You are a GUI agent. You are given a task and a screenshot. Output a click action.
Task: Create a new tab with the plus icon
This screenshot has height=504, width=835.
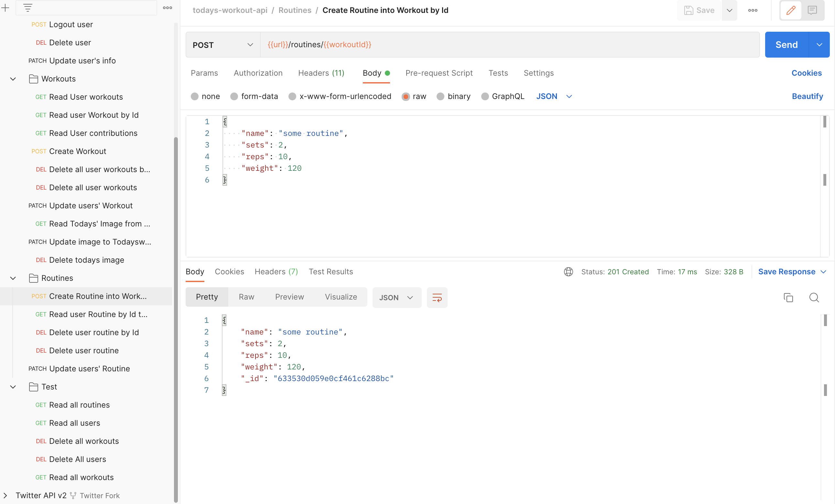pyautogui.click(x=5, y=7)
